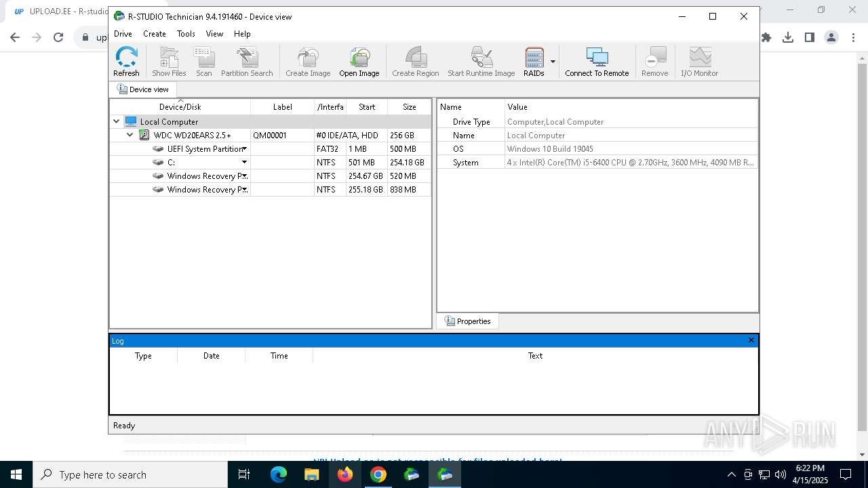The height and width of the screenshot is (488, 868).
Task: Switch to Chrome on the taskbar
Action: tap(378, 474)
